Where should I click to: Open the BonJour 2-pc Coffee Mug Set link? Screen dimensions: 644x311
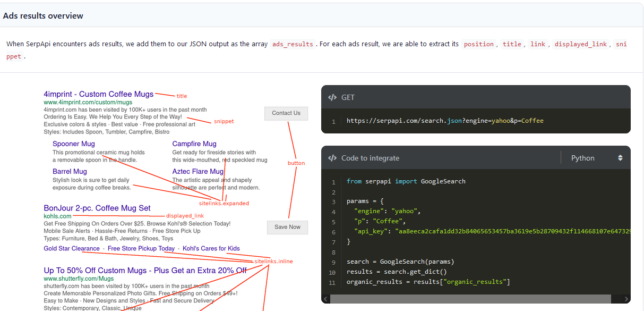pyautogui.click(x=97, y=208)
